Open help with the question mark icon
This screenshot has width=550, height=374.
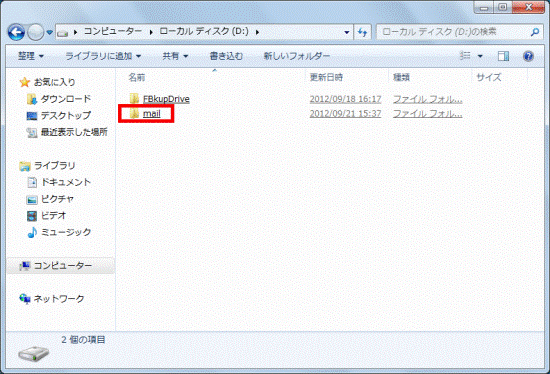528,56
